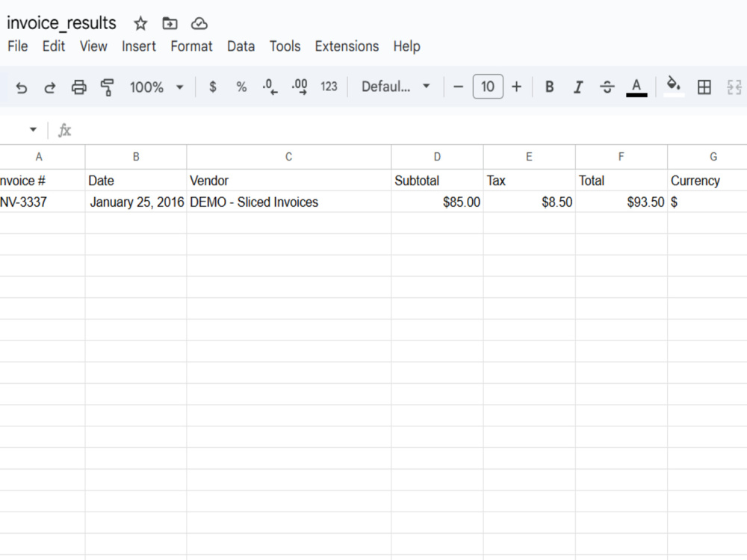
Task: Click the move to folder icon
Action: pyautogui.click(x=170, y=23)
